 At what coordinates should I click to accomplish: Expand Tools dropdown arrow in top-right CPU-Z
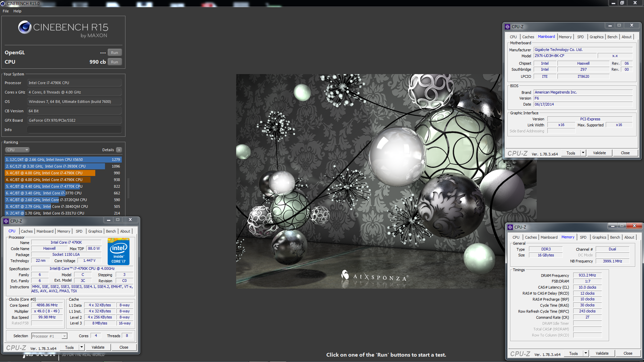(x=583, y=153)
